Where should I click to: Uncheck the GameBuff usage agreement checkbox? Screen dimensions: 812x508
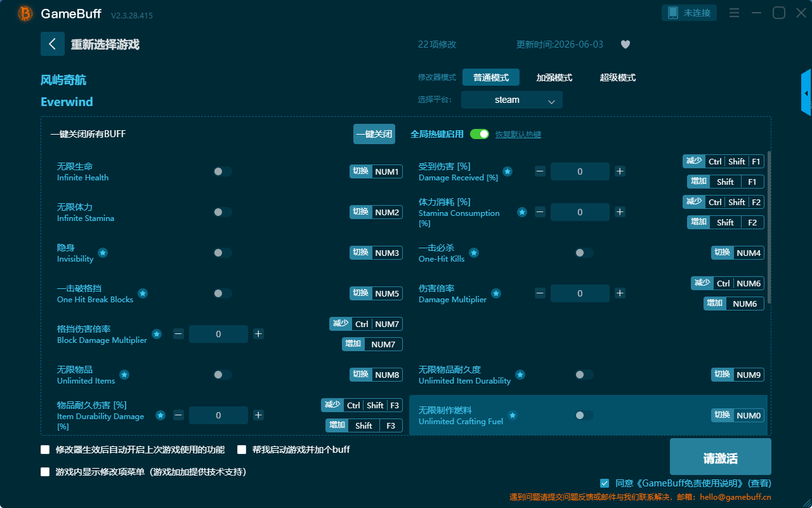coord(605,483)
